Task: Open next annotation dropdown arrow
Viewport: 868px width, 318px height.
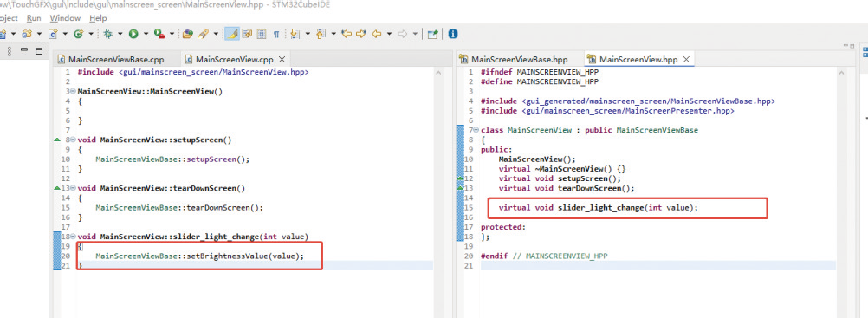Action: coord(308,34)
